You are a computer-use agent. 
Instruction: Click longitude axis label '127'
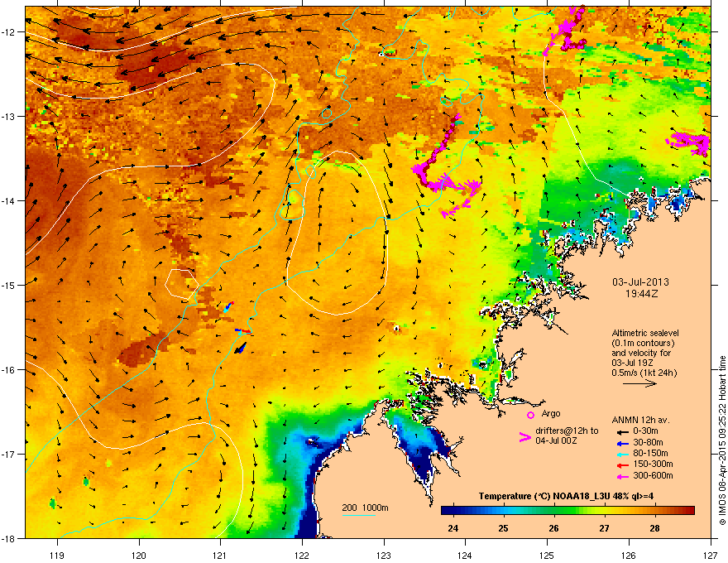(x=711, y=555)
